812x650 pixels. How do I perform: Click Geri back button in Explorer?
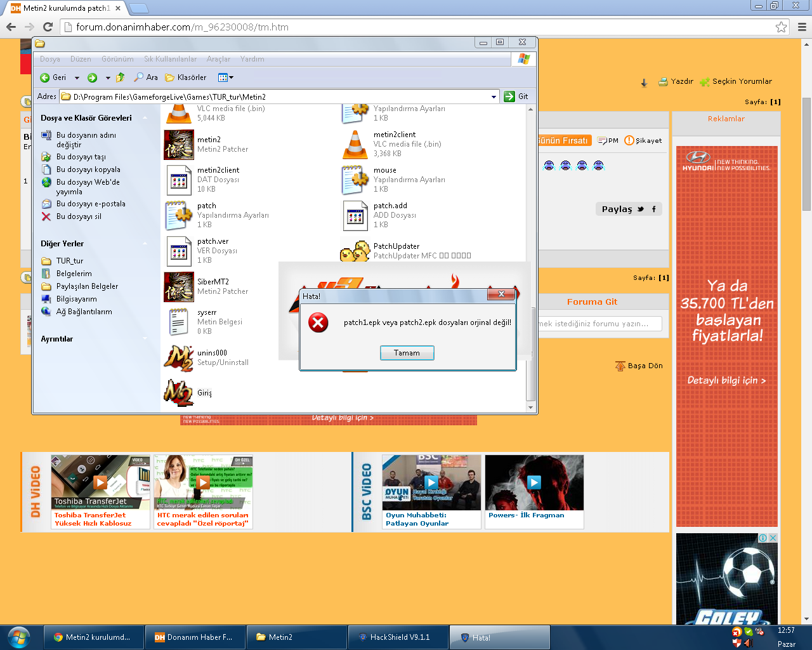click(x=53, y=77)
